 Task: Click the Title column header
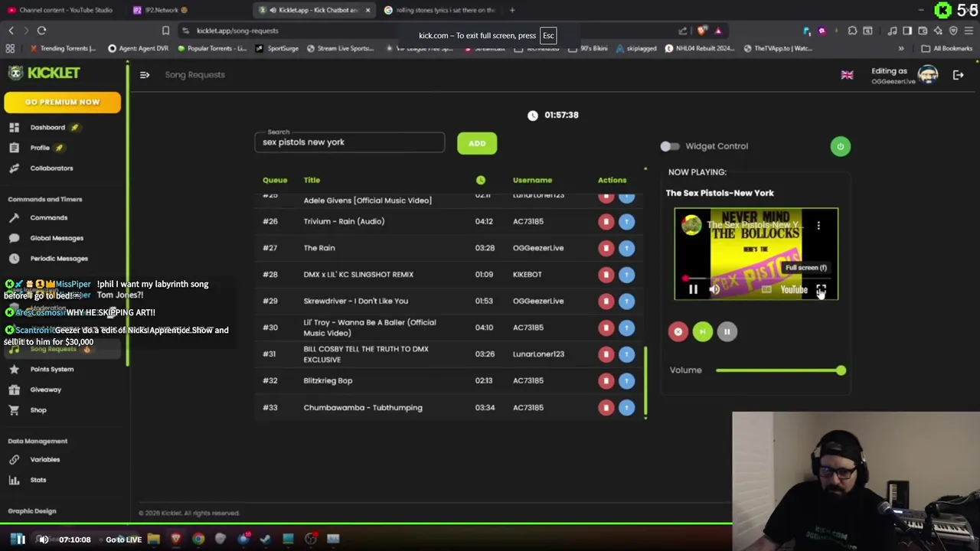pos(312,180)
